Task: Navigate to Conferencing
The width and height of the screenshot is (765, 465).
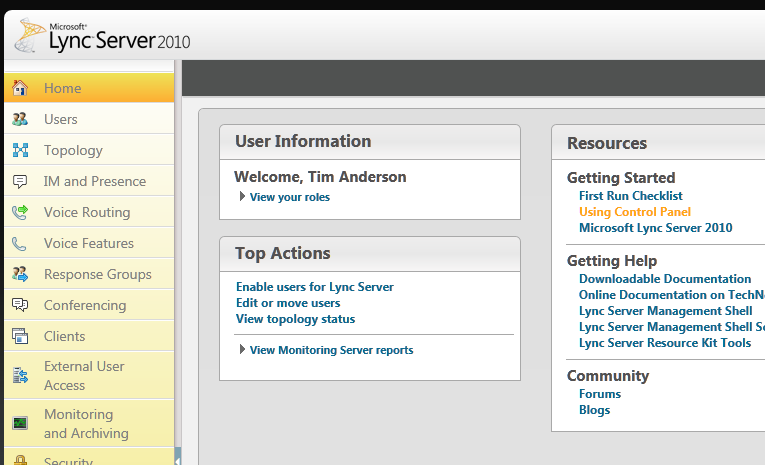Action: coord(89,305)
